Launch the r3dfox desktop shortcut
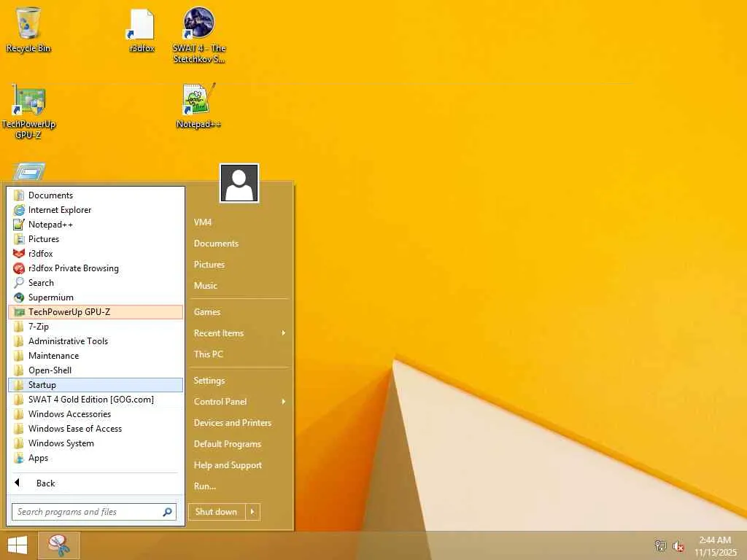The image size is (747, 560). [142, 29]
